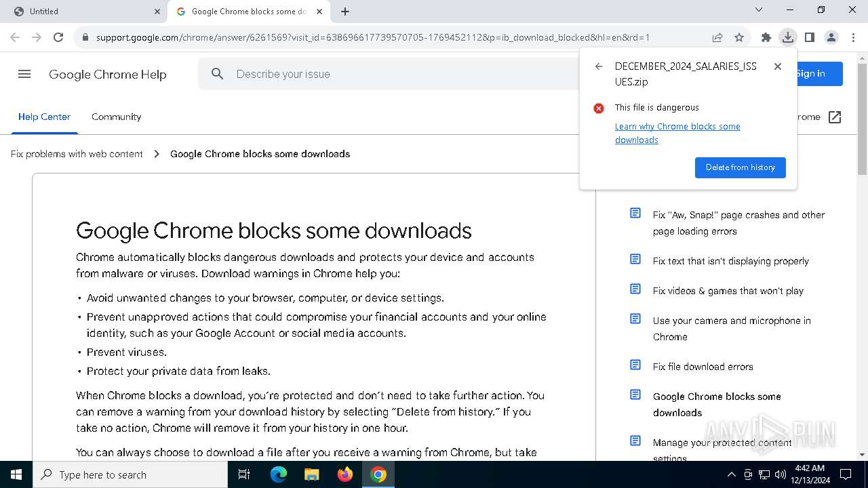Open the network tray icon
Image resolution: width=868 pixels, height=488 pixels.
pyautogui.click(x=764, y=474)
